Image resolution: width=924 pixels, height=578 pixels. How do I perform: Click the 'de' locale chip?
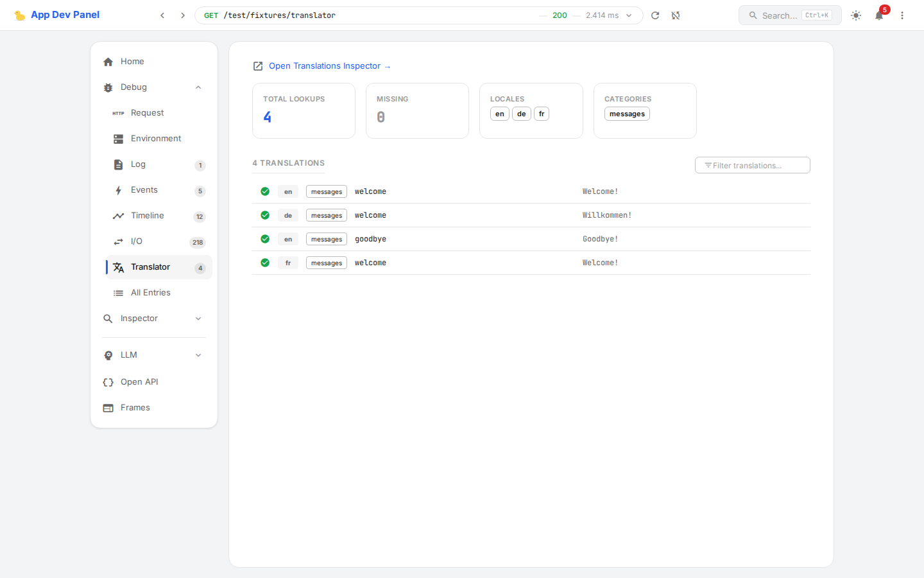[x=521, y=114]
